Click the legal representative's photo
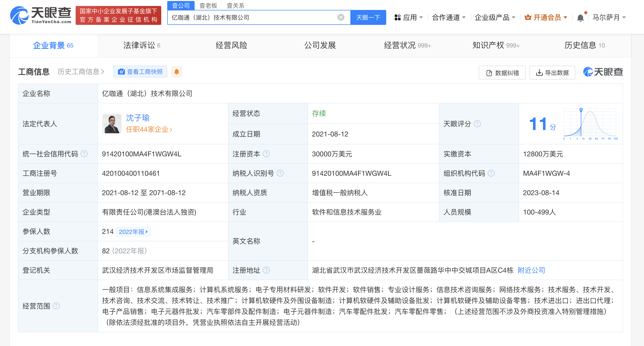 click(x=112, y=124)
